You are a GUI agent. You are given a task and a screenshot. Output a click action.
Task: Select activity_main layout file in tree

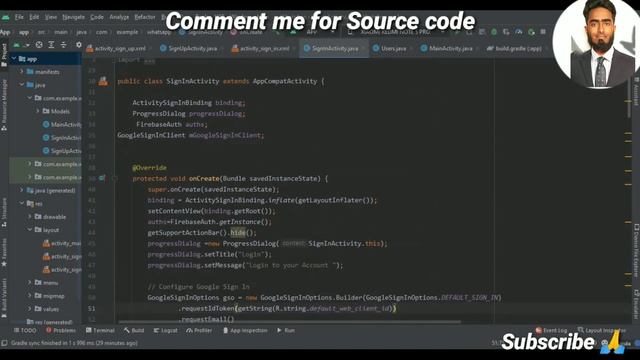pyautogui.click(x=62, y=243)
